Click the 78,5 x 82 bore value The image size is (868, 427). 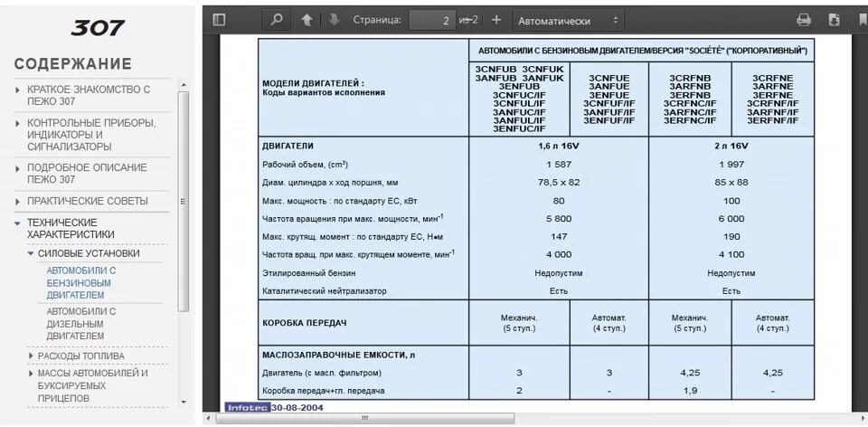click(559, 182)
